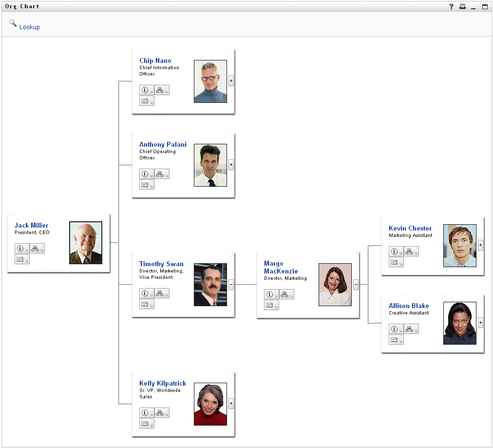Screen dimensions: 493x448
Task: Open Help via the question mark icon
Action: point(451,6)
